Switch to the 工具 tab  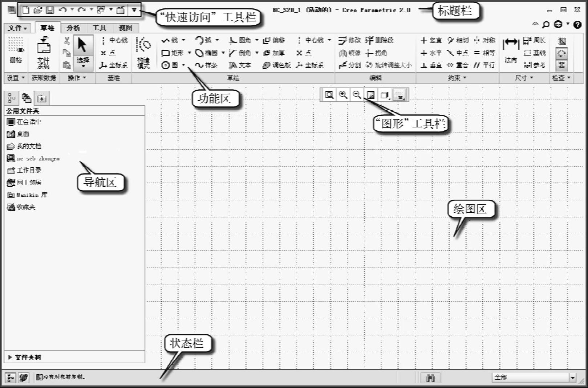99,28
